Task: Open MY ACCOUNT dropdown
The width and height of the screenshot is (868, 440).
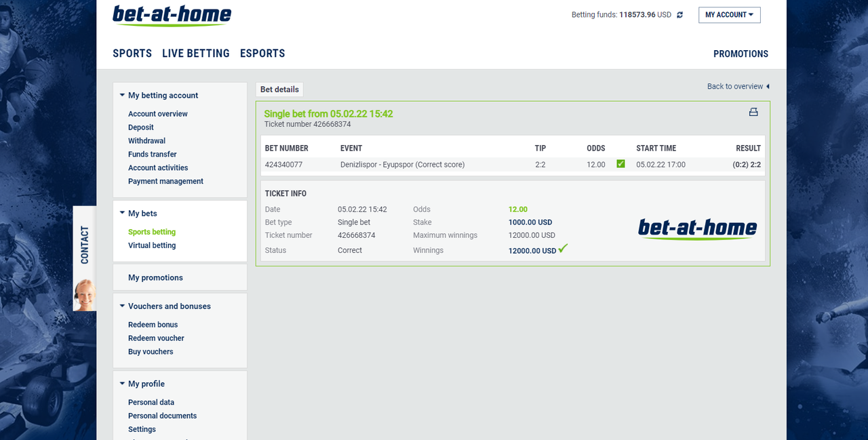Action: tap(729, 15)
